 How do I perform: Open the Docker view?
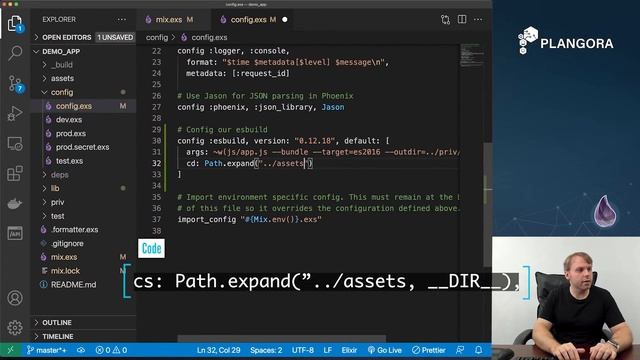(15, 203)
